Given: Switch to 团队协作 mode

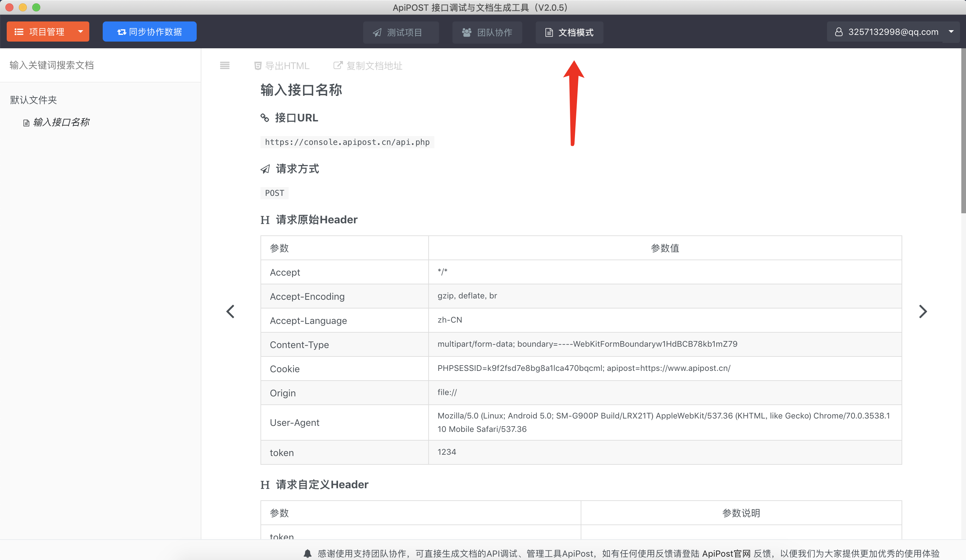Looking at the screenshot, I should point(487,33).
